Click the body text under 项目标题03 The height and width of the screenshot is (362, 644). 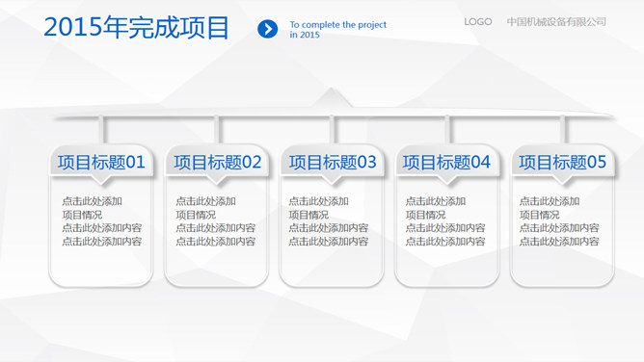coord(329,221)
